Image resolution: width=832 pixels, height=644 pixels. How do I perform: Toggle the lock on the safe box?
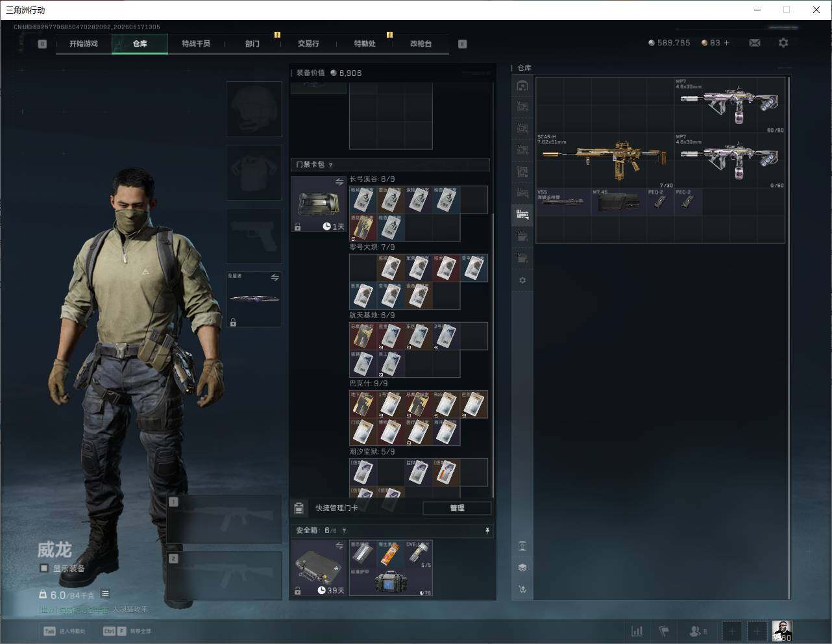tap(297, 591)
